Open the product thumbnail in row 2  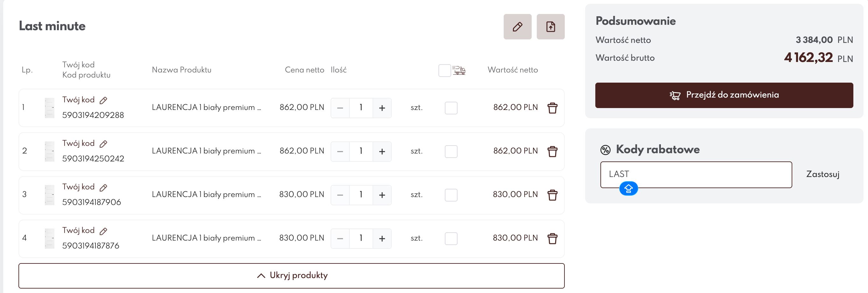[x=50, y=151]
